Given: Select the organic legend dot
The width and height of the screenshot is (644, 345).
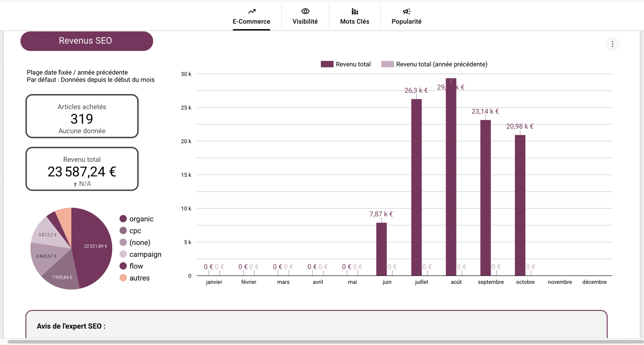Looking at the screenshot, I should pyautogui.click(x=123, y=219).
